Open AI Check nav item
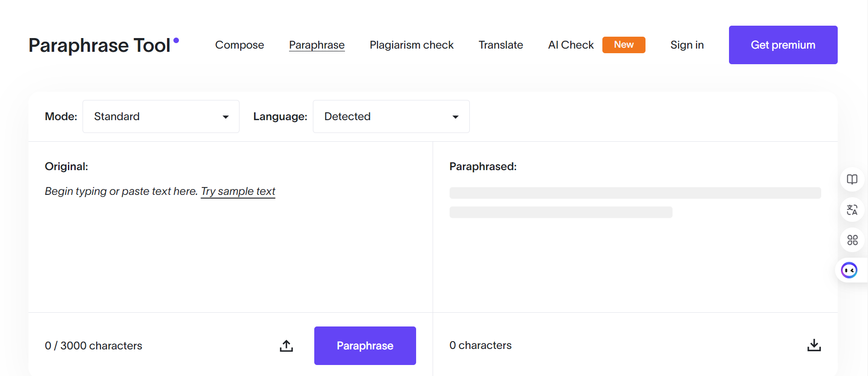The image size is (868, 376). (571, 45)
